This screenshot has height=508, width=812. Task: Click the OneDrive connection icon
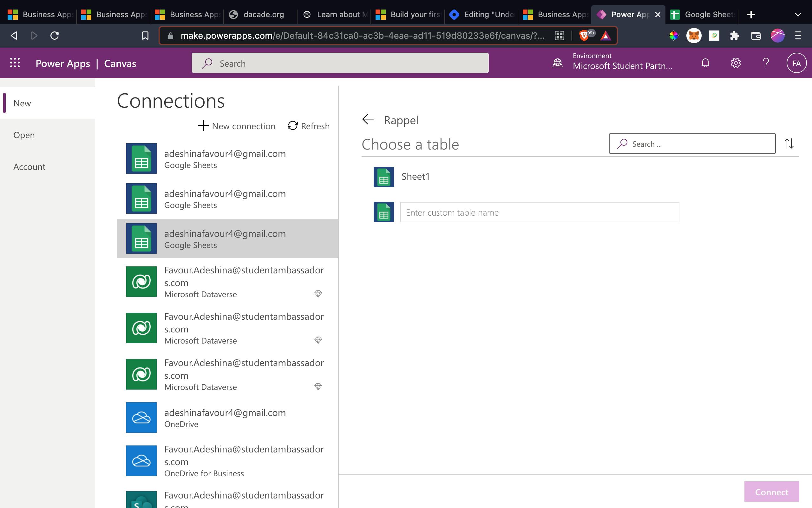point(141,417)
